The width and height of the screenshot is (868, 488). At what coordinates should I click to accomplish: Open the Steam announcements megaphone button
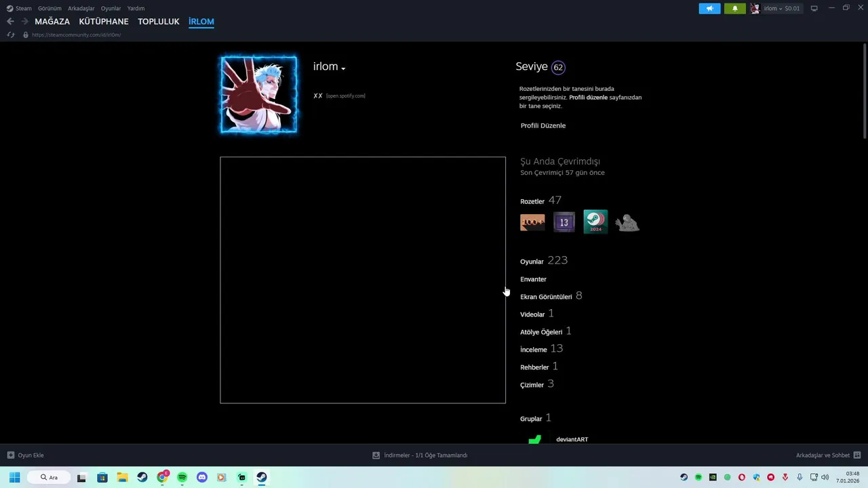pos(709,8)
